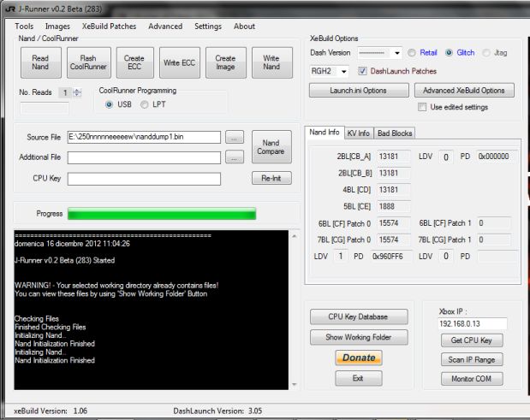Click the Re-Init button
The height and width of the screenshot is (420, 530).
[x=271, y=178]
